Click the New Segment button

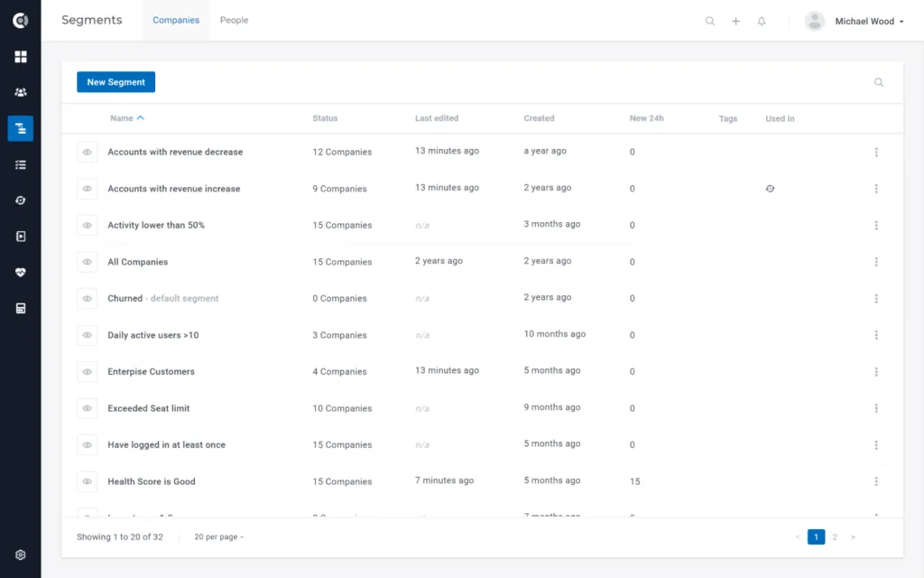point(116,82)
